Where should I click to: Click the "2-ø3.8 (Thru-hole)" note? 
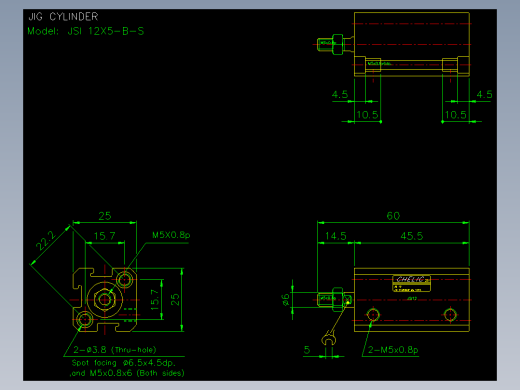click(x=115, y=350)
